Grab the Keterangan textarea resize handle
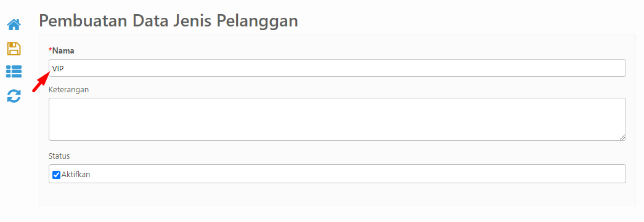 (622, 137)
